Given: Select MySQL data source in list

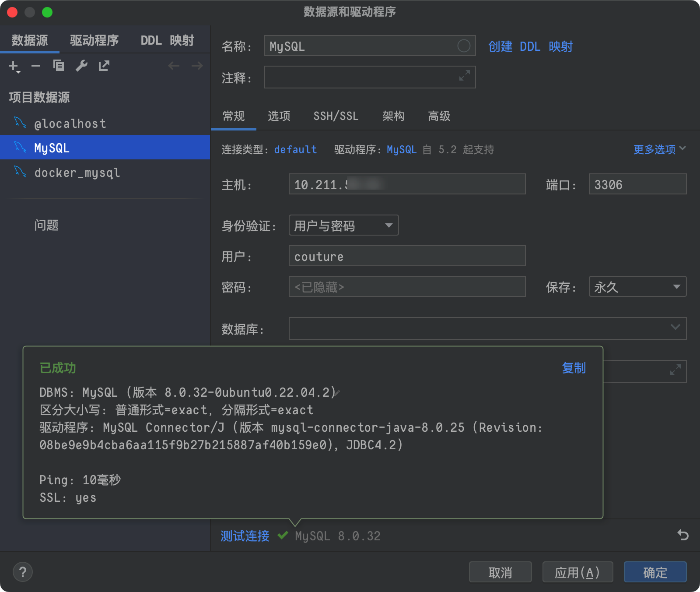Looking at the screenshot, I should 105,148.
